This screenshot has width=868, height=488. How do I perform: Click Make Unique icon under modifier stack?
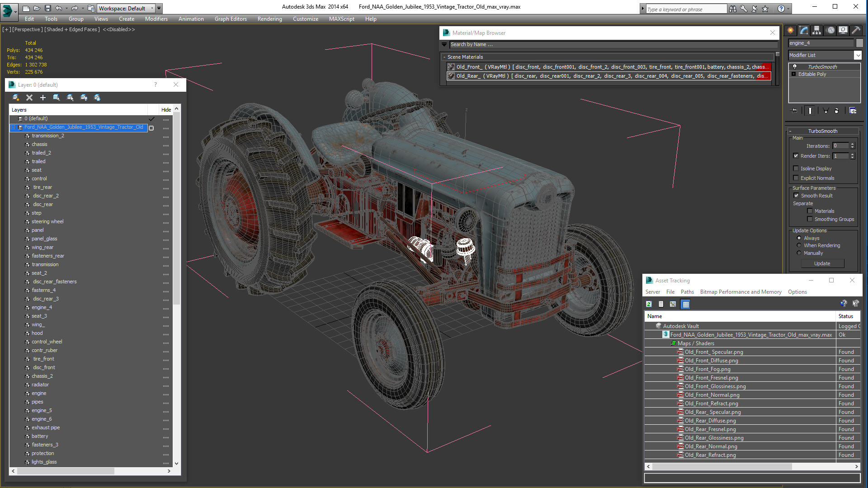[x=826, y=111]
